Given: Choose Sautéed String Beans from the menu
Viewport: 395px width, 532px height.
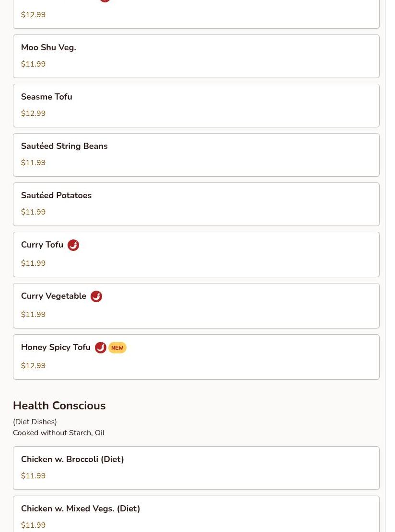Looking at the screenshot, I should point(64,146).
